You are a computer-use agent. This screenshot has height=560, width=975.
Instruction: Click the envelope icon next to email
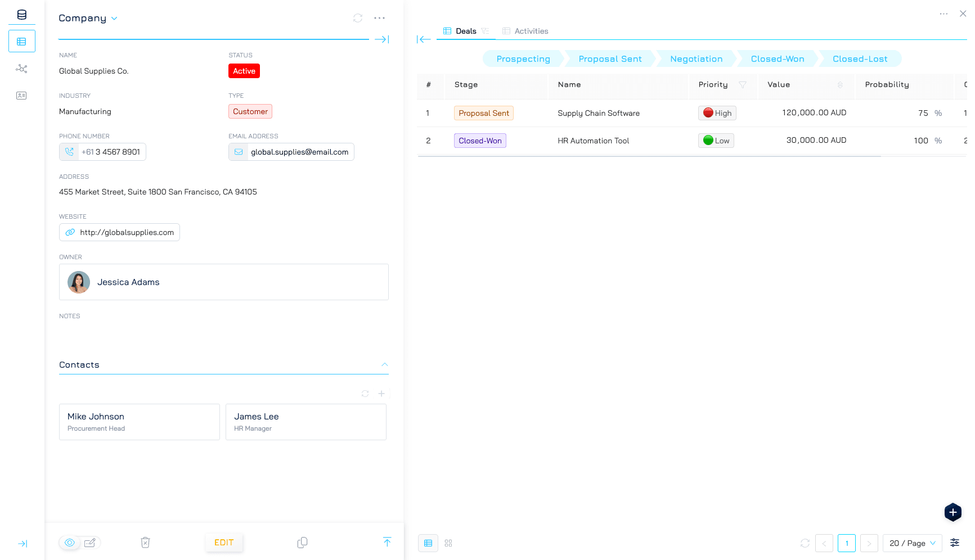[239, 152]
